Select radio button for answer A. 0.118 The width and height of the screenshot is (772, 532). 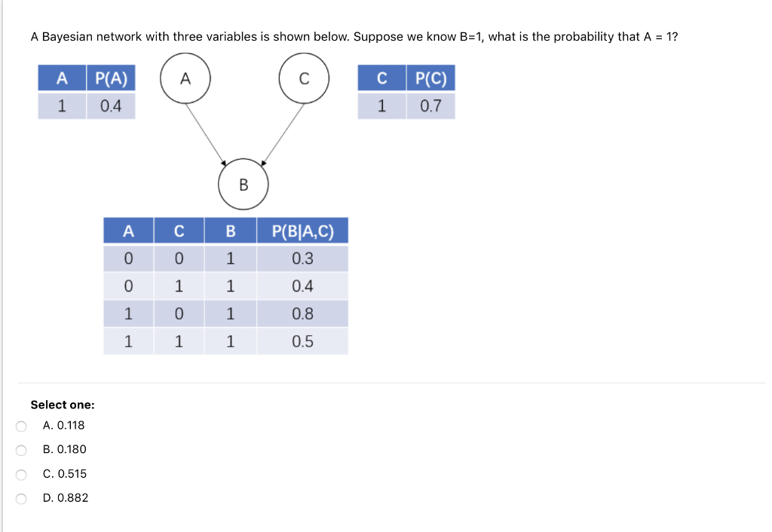click(22, 426)
